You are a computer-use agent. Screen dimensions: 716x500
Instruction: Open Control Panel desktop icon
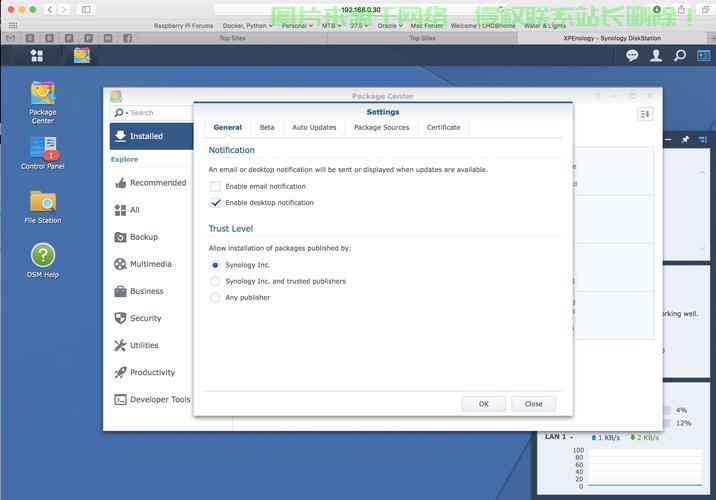42,150
